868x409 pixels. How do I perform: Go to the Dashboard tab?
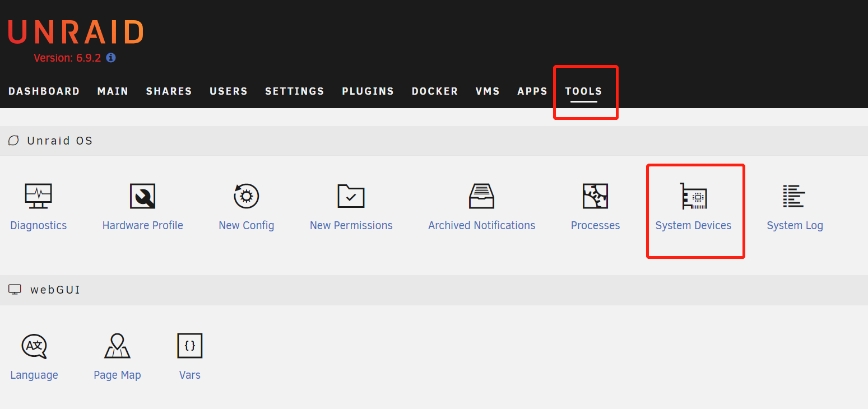[x=44, y=91]
